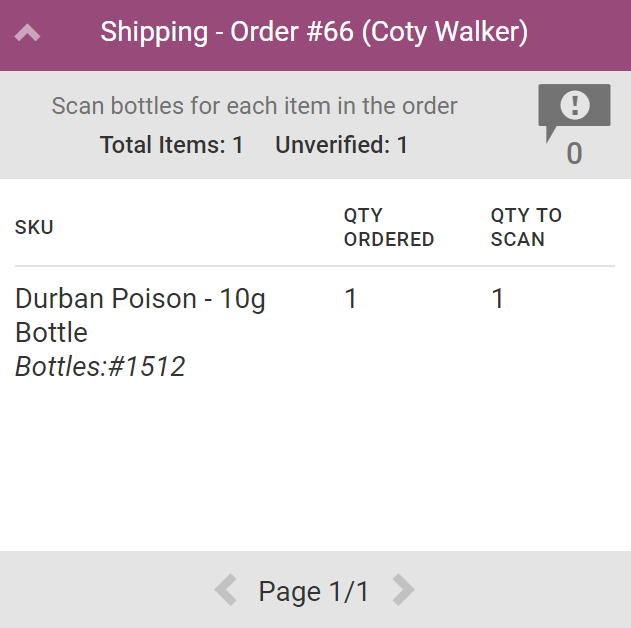Click the empty area below the item row
This screenshot has width=631, height=628.
315,470
